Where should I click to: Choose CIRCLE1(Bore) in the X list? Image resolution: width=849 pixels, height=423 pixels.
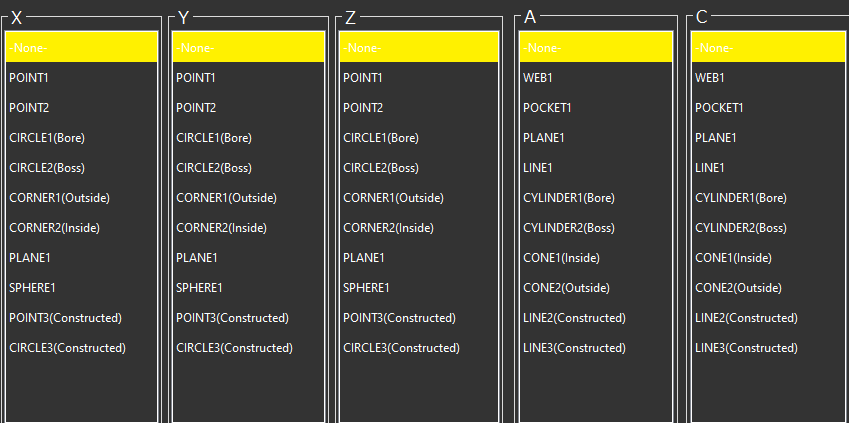(x=47, y=138)
